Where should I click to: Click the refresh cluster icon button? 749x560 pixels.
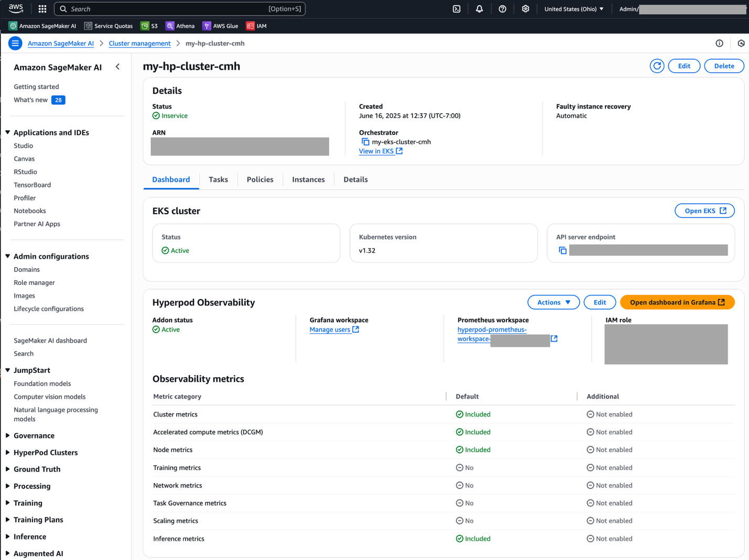click(x=657, y=66)
